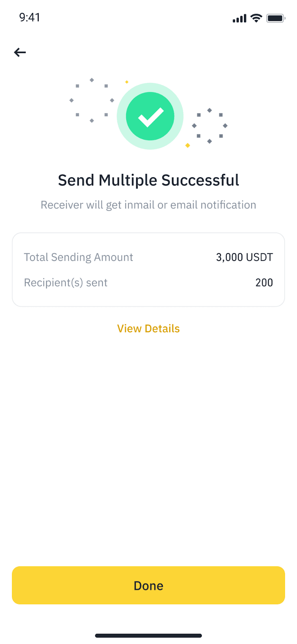This screenshot has width=297, height=644.
Task: Click the confetti dots left of checkmark
Action: tap(92, 100)
